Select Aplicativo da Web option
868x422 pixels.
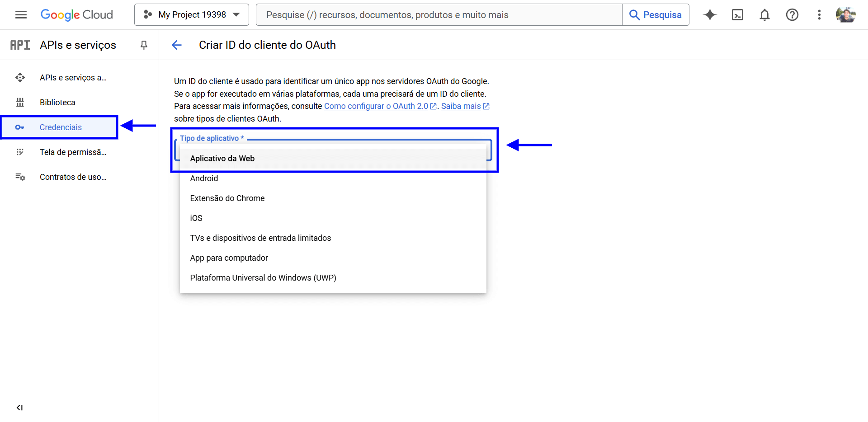[x=333, y=159]
